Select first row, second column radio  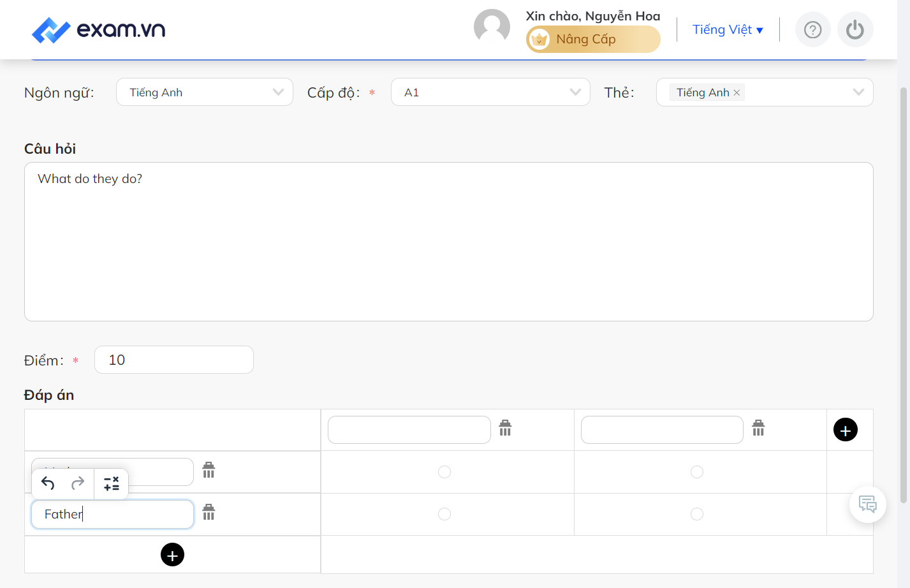pyautogui.click(x=697, y=472)
